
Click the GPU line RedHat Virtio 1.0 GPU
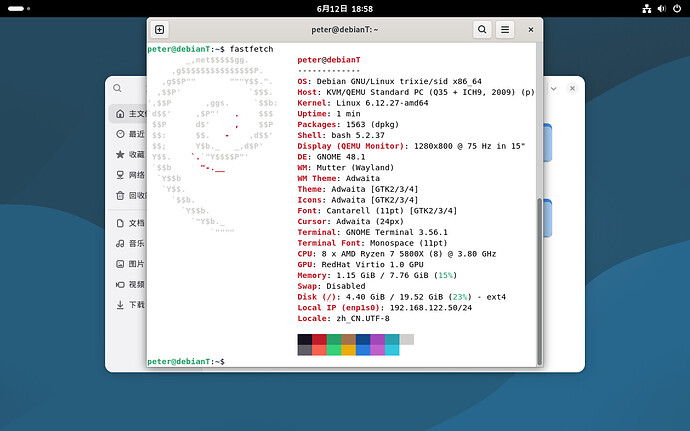point(360,265)
